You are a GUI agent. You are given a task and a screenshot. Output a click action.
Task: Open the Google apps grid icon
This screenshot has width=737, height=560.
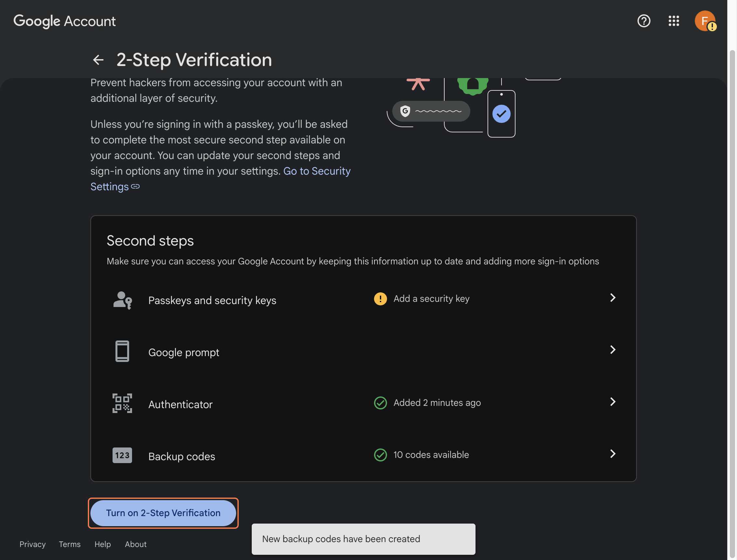[674, 21]
